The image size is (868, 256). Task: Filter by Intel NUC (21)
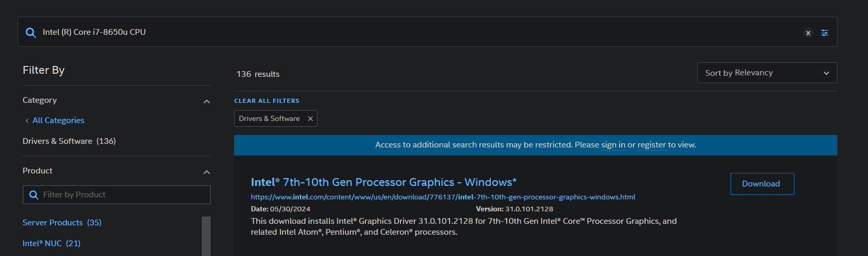pos(51,244)
